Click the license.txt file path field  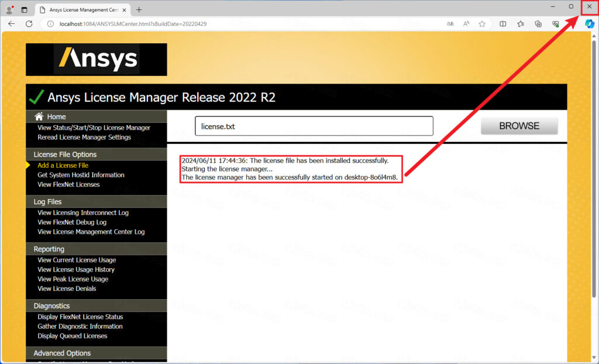tap(314, 126)
